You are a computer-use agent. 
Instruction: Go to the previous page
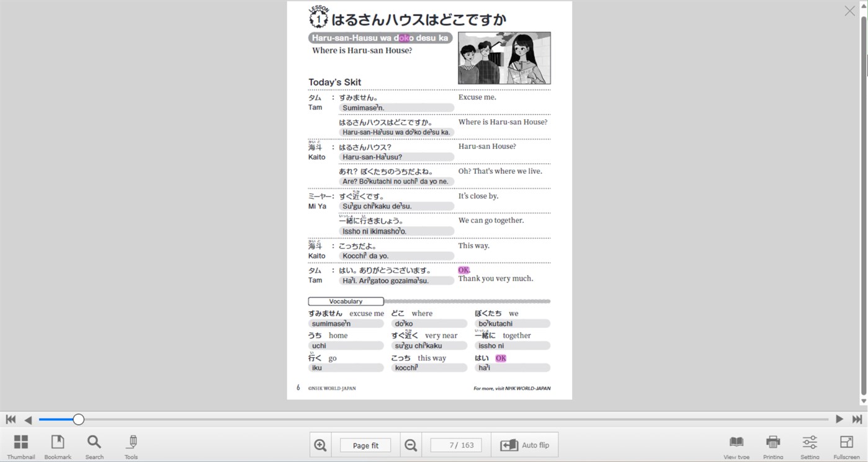(28, 420)
